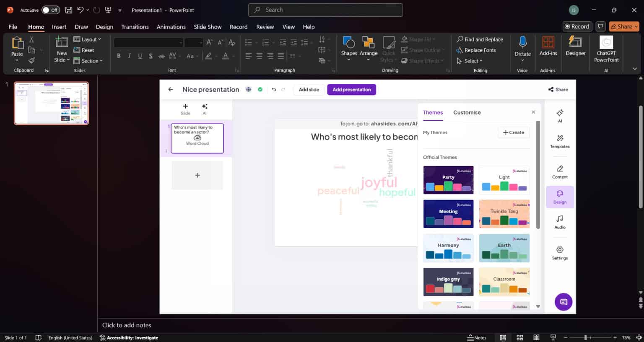Screen dimensions: 644x342
Task: Open the Transitions ribbon tab
Action: tap(135, 27)
